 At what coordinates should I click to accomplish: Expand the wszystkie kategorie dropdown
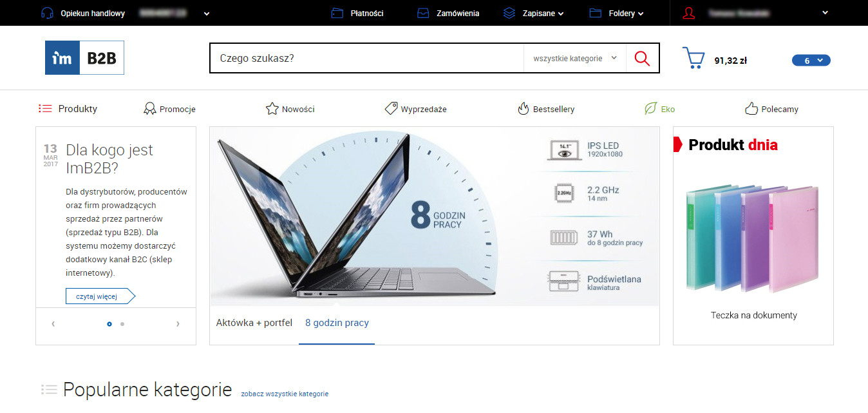[575, 58]
